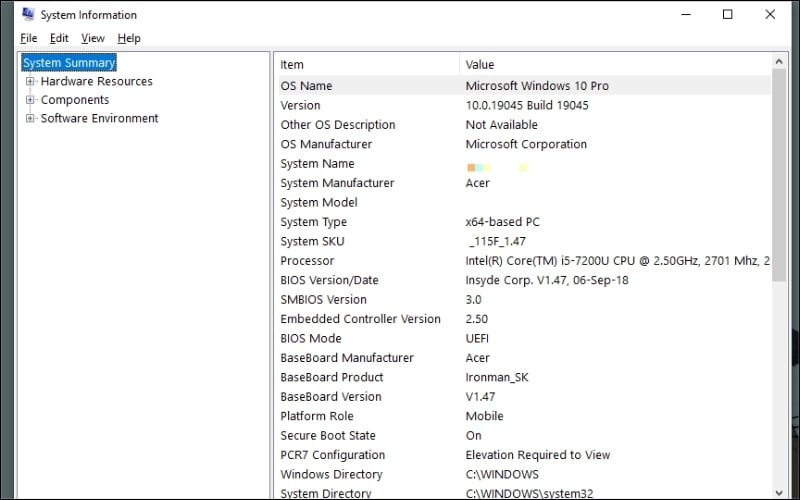Select the Version row label
The height and width of the screenshot is (500, 800).
pos(301,105)
